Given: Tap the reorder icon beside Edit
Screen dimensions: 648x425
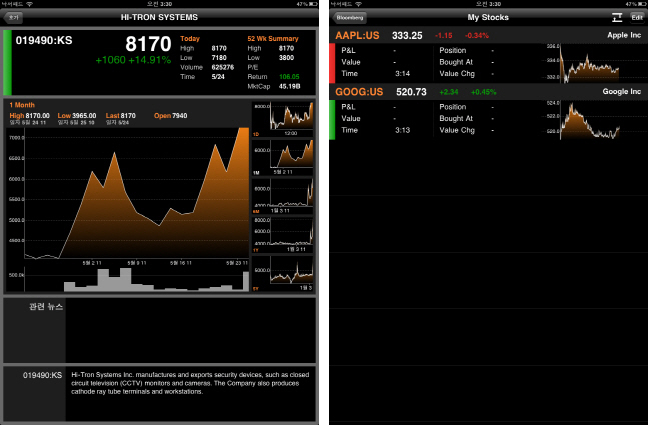Looking at the screenshot, I should pos(617,17).
